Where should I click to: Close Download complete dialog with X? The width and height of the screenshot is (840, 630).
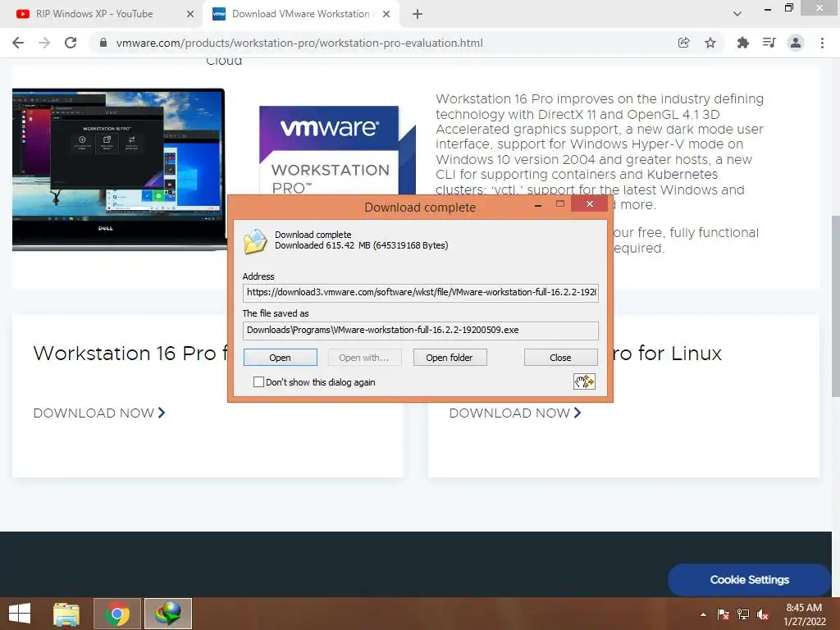(589, 203)
